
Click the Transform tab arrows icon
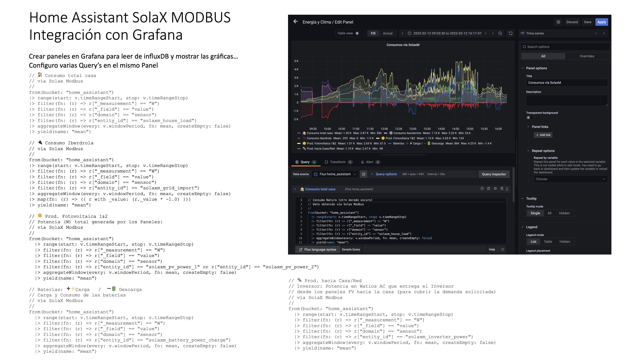tap(326, 162)
